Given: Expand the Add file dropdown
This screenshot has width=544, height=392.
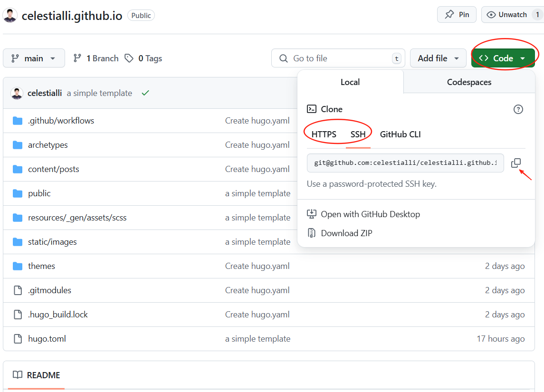Looking at the screenshot, I should coord(438,58).
